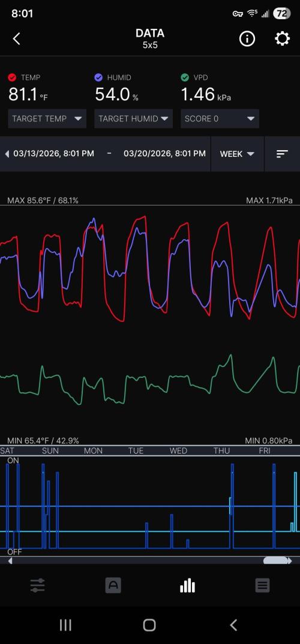Tap the 8:01 status bar clock
Viewport: 300px width, 644px height.
coord(22,14)
